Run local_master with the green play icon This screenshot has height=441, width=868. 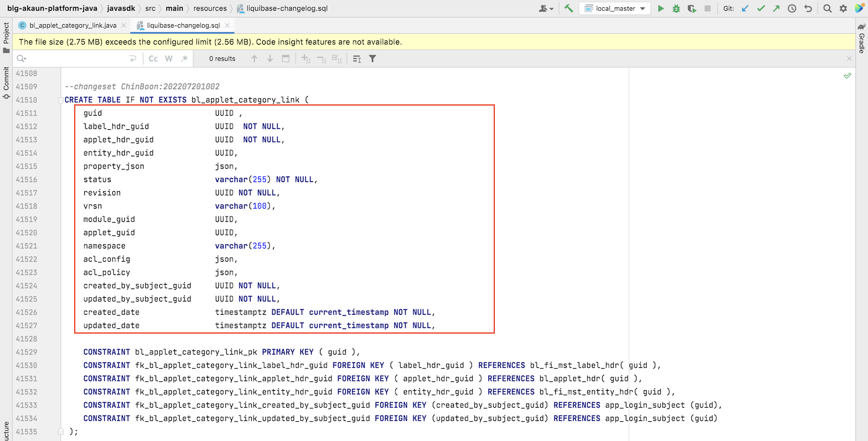pyautogui.click(x=661, y=8)
